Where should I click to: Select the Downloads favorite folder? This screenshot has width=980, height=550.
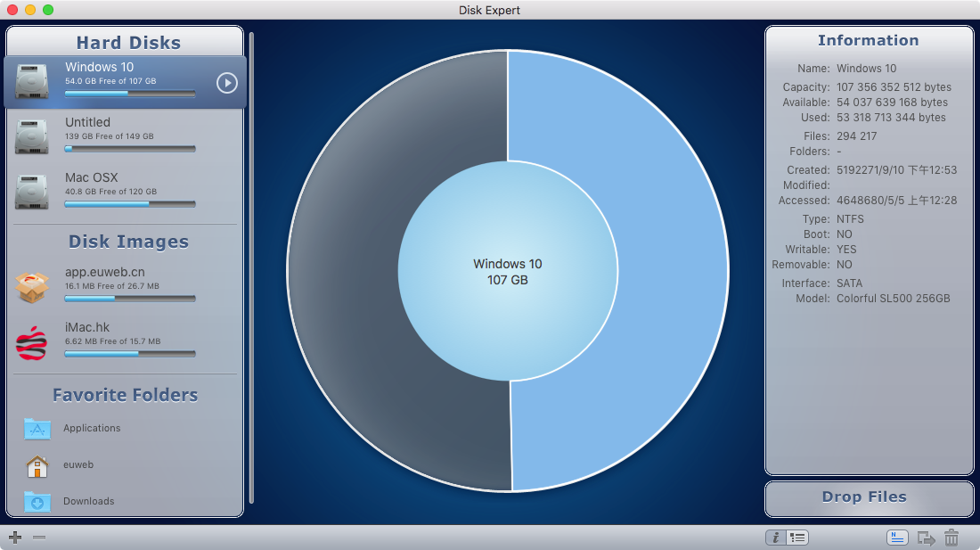pyautogui.click(x=125, y=501)
